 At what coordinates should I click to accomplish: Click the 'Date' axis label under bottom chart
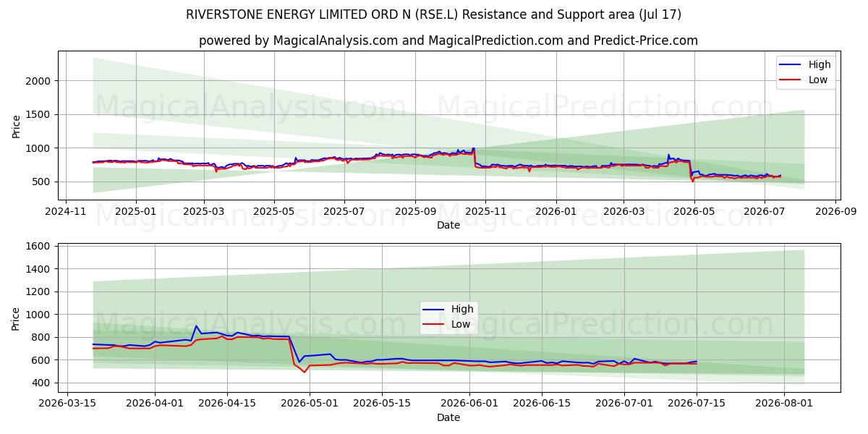coord(448,417)
